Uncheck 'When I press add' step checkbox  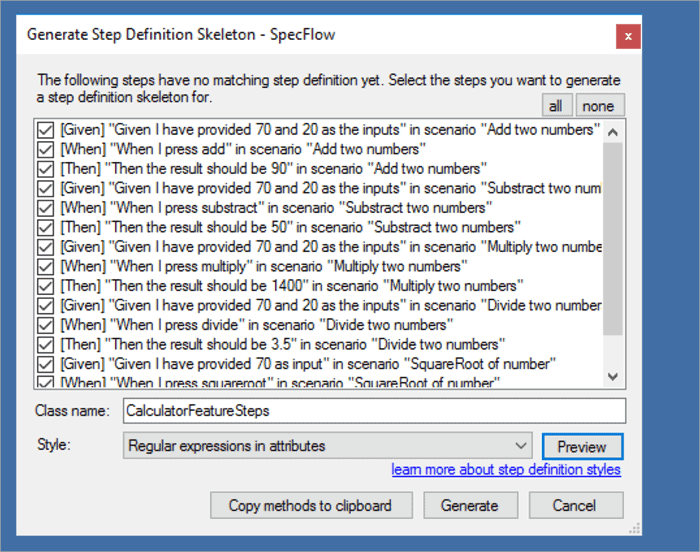pos(46,150)
